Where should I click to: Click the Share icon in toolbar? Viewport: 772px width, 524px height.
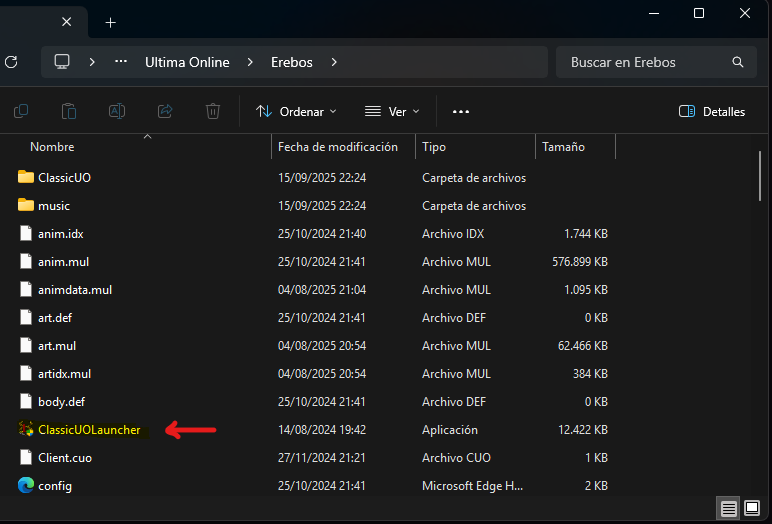coord(165,112)
